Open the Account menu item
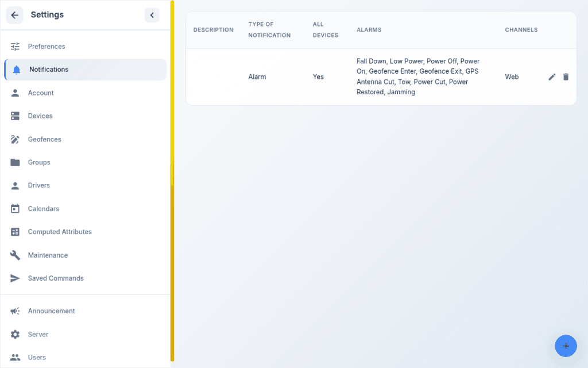The height and width of the screenshot is (368, 588). 85,93
